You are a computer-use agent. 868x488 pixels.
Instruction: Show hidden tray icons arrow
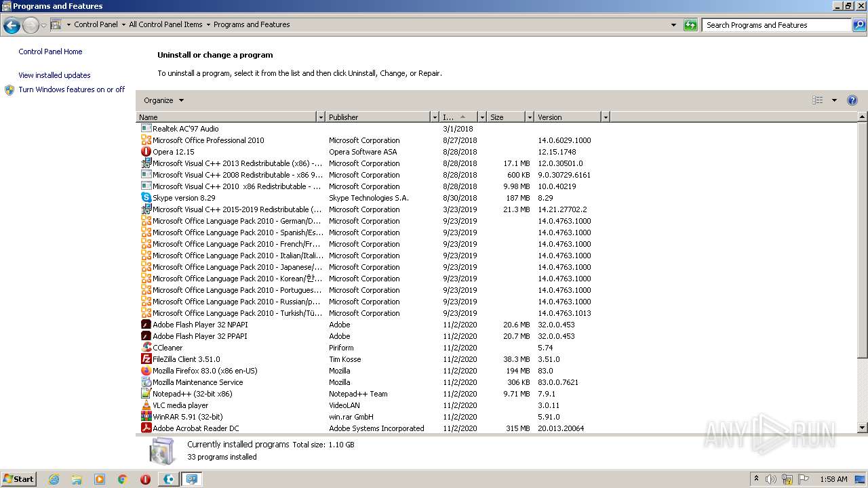756,479
